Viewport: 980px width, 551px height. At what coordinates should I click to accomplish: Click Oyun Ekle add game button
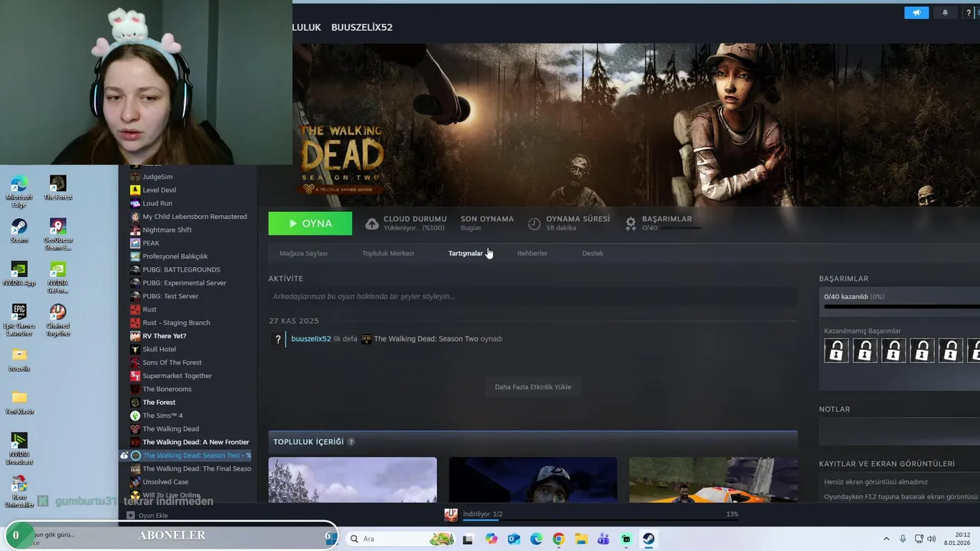[x=147, y=516]
